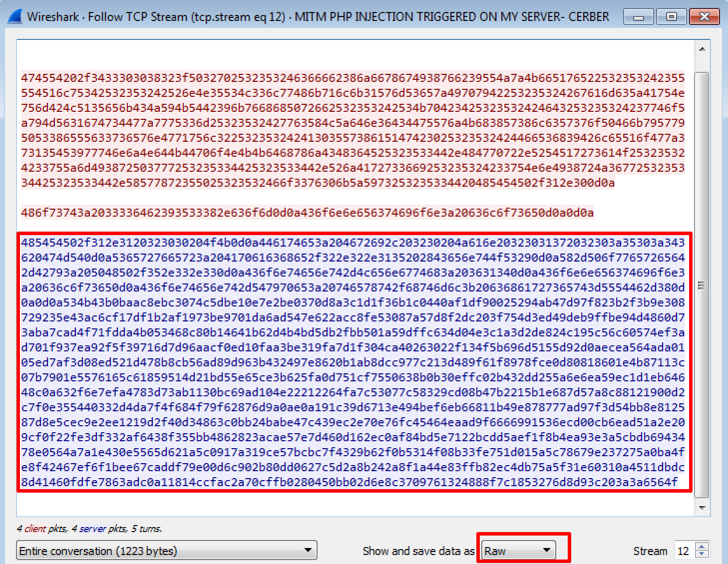Screen dimensions: 728x564
Task: Click the server hex line starting 485454502f312e31
Action: (353, 243)
